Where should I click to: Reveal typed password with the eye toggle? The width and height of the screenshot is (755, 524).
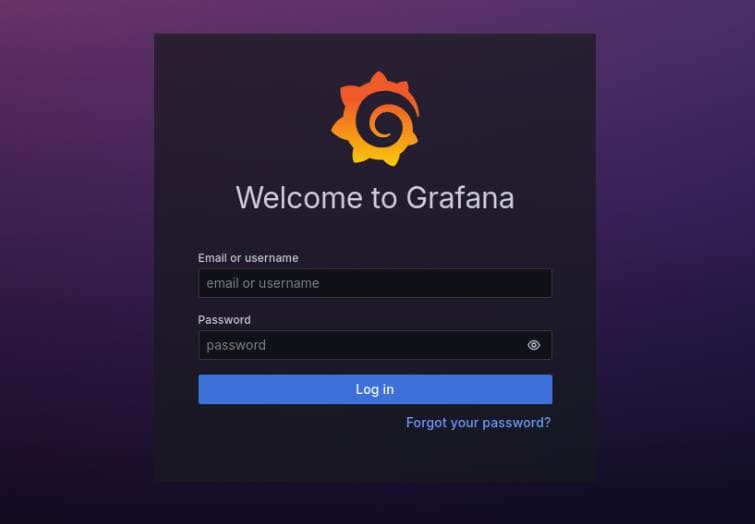534,345
